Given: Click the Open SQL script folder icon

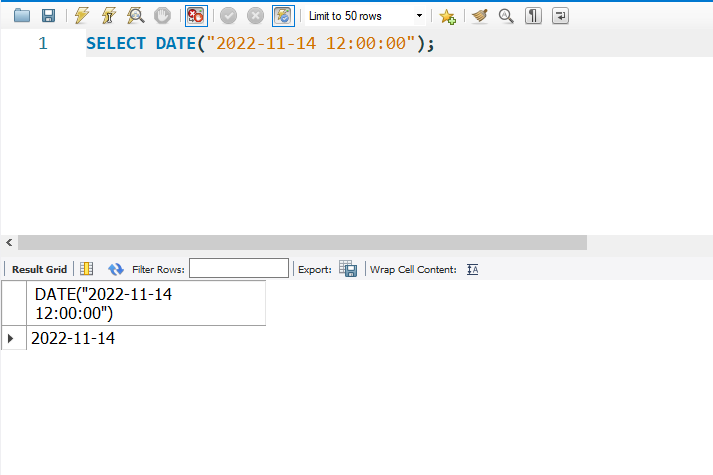Looking at the screenshot, I should (21, 16).
